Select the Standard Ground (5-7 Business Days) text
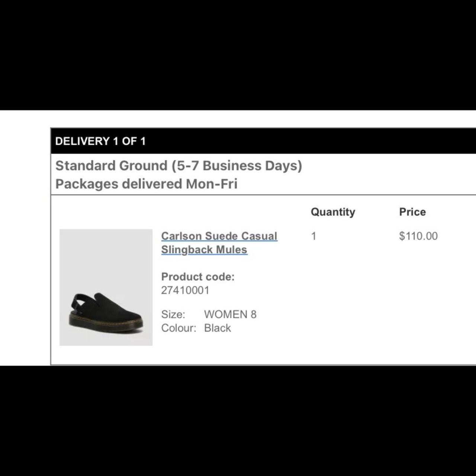476x476 pixels. [x=178, y=165]
